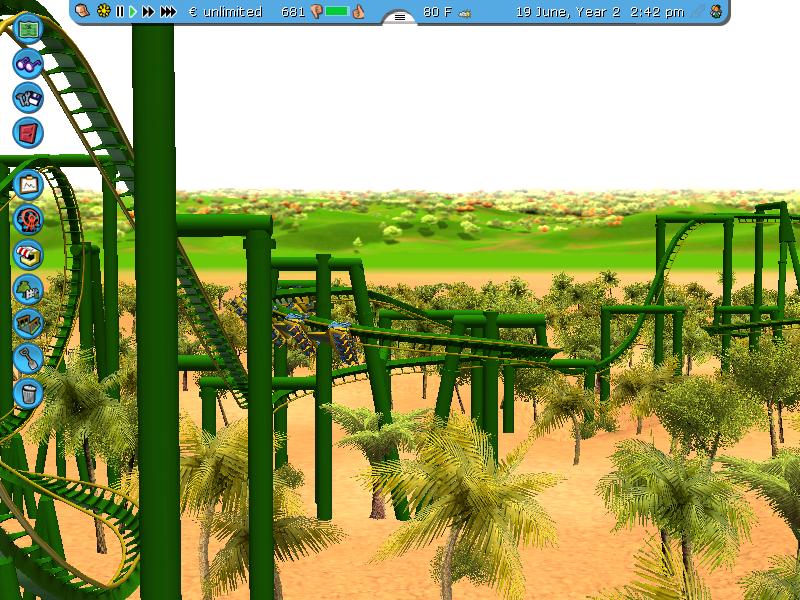Screen dimensions: 800x600
Task: Click the red scenario objectives book icon
Action: pos(28,133)
